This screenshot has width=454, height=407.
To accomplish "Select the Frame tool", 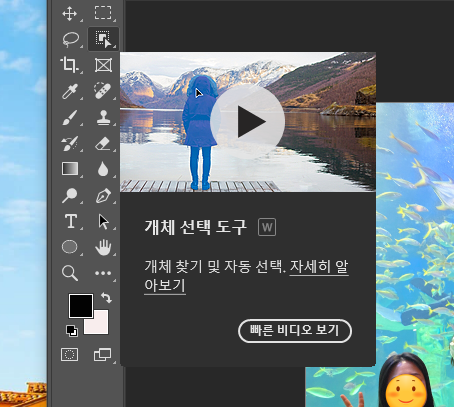I will coord(103,65).
